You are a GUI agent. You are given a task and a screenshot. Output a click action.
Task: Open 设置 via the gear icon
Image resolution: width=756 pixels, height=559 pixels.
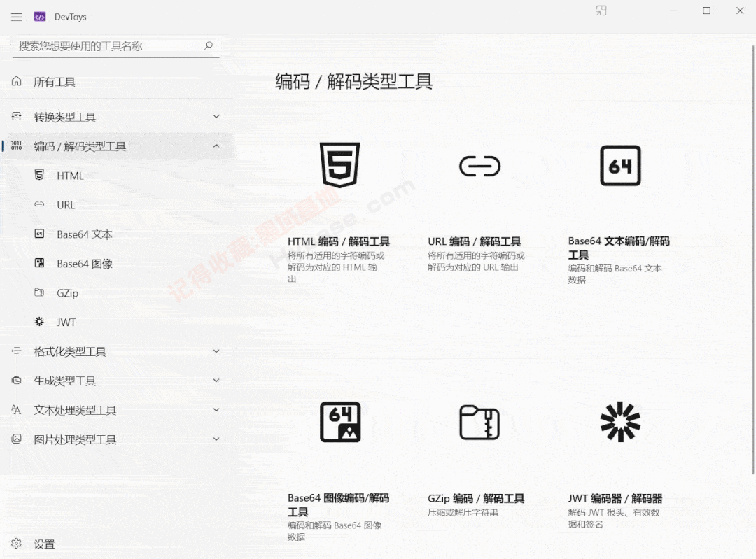coord(16,544)
